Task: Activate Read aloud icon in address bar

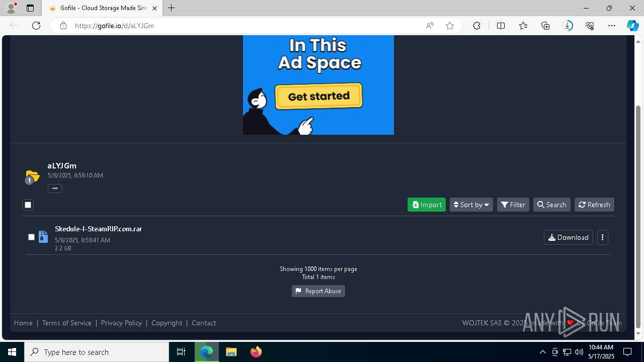Action: pyautogui.click(x=430, y=26)
